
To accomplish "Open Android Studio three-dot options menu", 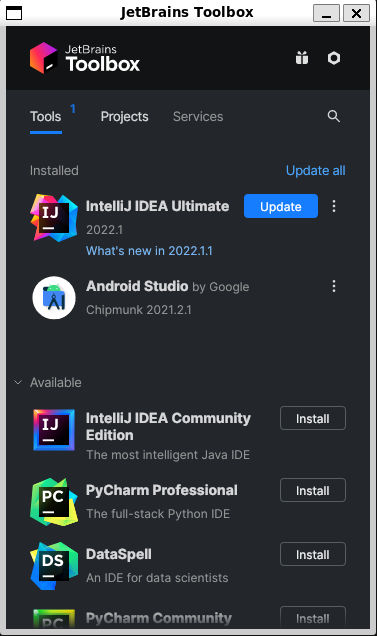I will 334,286.
